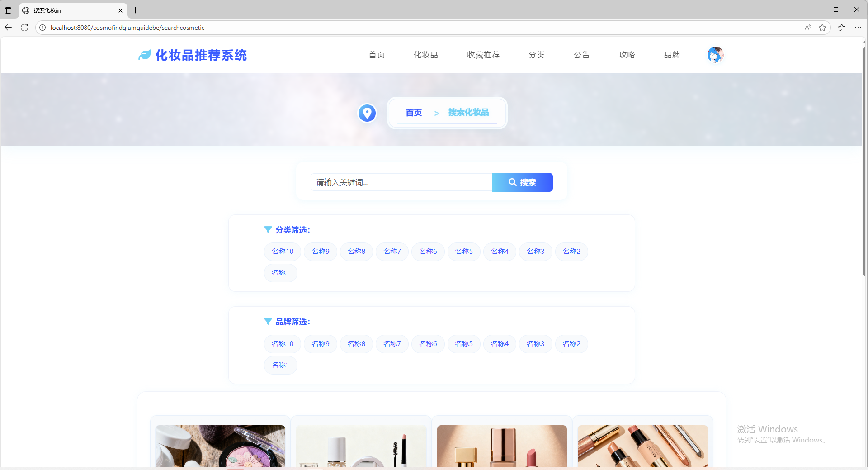This screenshot has height=470, width=868.
Task: Focus the keyword search input field
Action: (401, 182)
